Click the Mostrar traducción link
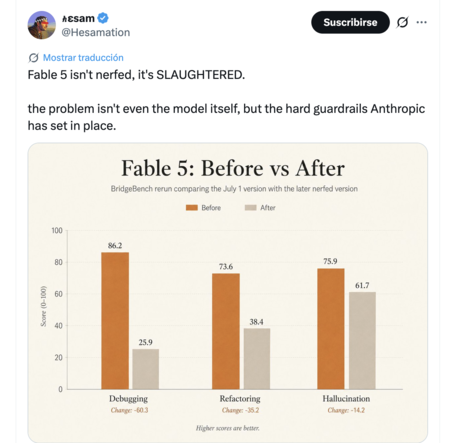Viewport: 450px width, 443px height. [x=83, y=58]
